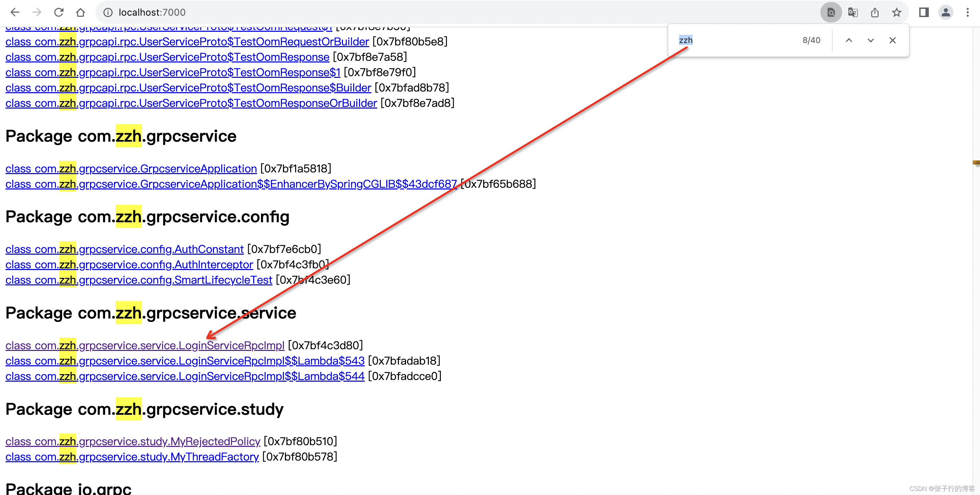Open TestOomRequestOrBuilder class link

187,41
